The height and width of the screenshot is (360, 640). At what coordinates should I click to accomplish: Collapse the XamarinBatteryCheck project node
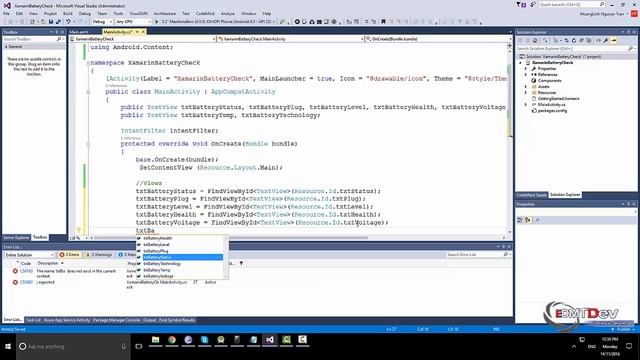[520, 63]
